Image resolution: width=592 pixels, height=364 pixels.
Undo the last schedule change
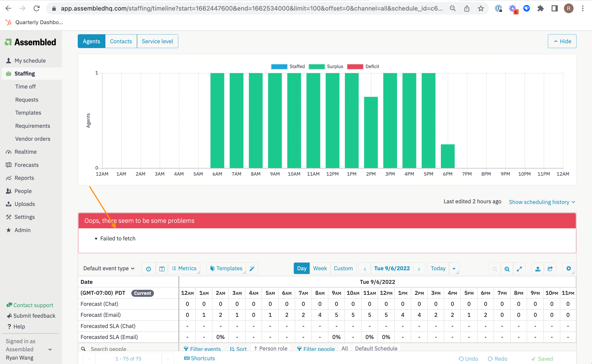pyautogui.click(x=469, y=359)
